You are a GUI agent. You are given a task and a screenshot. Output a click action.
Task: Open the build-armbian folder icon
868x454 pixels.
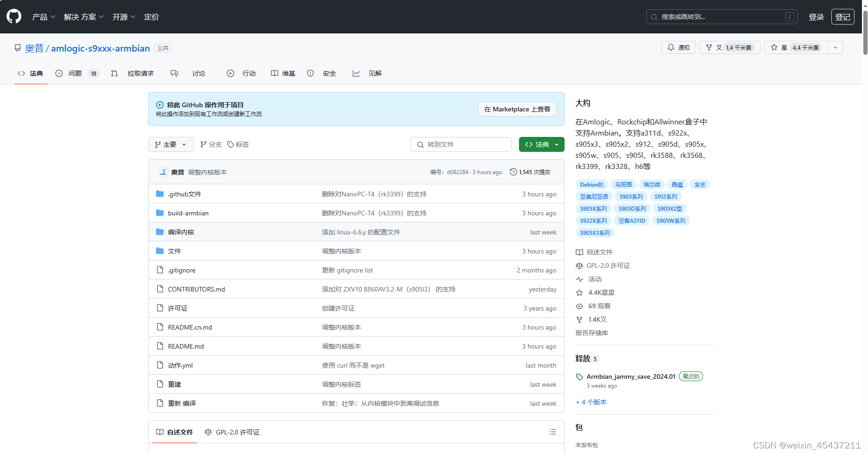160,213
